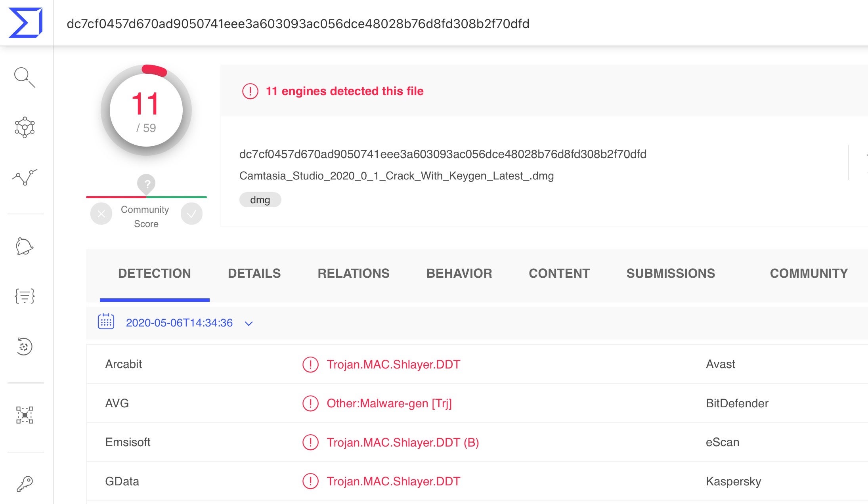Open the search magnifier icon in sidebar
868x504 pixels.
point(25,77)
